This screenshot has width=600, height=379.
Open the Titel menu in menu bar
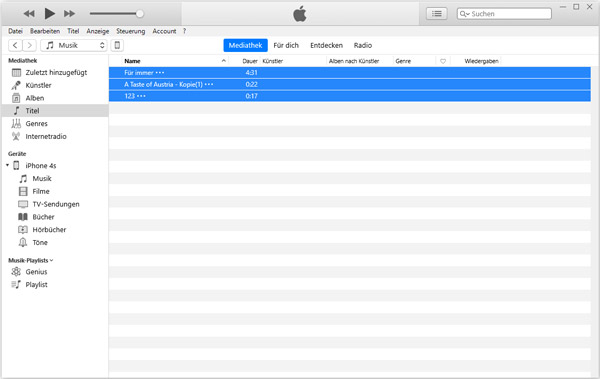pyautogui.click(x=73, y=31)
